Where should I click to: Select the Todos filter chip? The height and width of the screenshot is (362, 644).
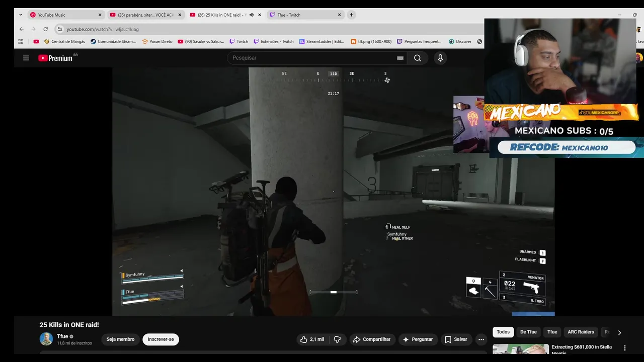point(503,332)
